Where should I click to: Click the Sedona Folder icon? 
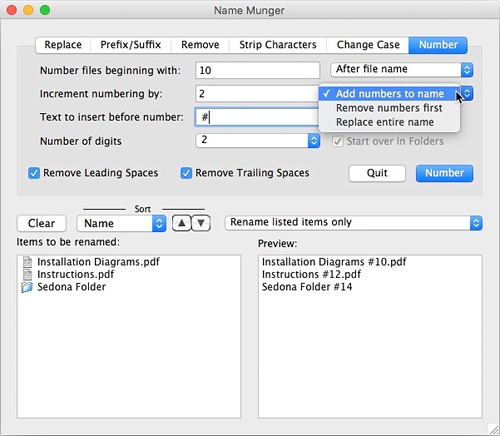click(x=27, y=287)
